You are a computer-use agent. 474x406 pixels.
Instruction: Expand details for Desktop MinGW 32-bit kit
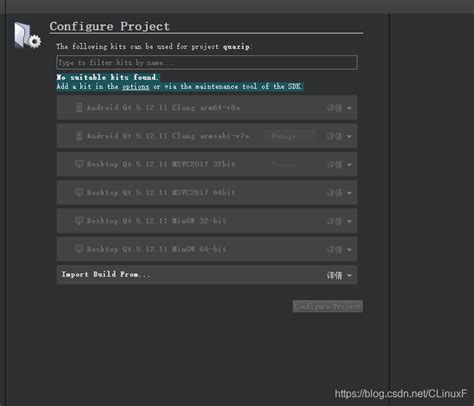click(x=339, y=221)
